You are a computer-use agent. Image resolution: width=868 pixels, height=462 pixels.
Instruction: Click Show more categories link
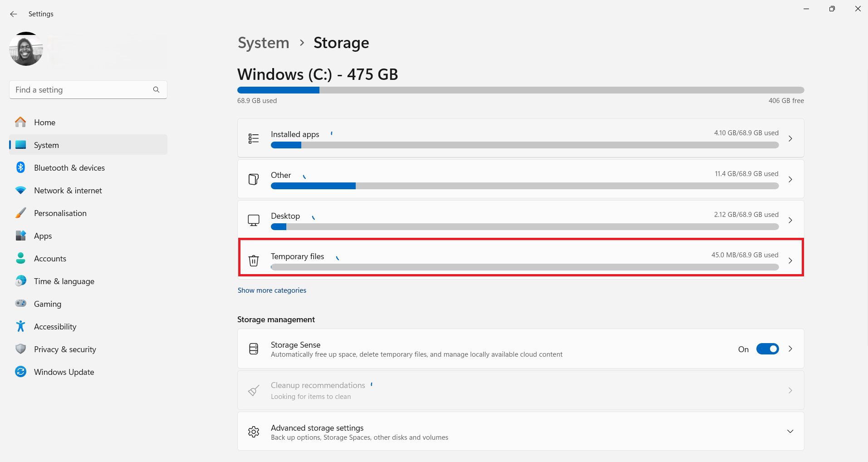pyautogui.click(x=272, y=290)
